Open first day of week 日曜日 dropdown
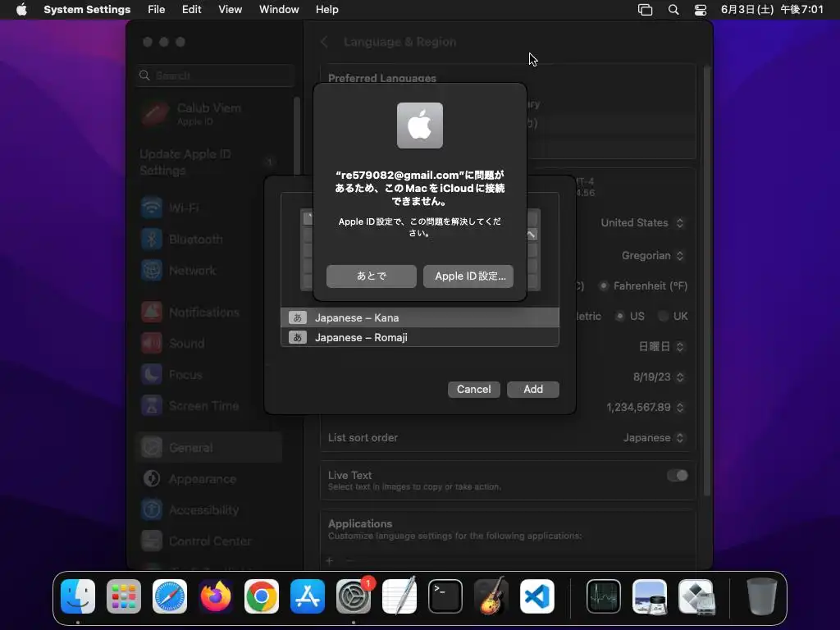The width and height of the screenshot is (840, 630). (661, 347)
